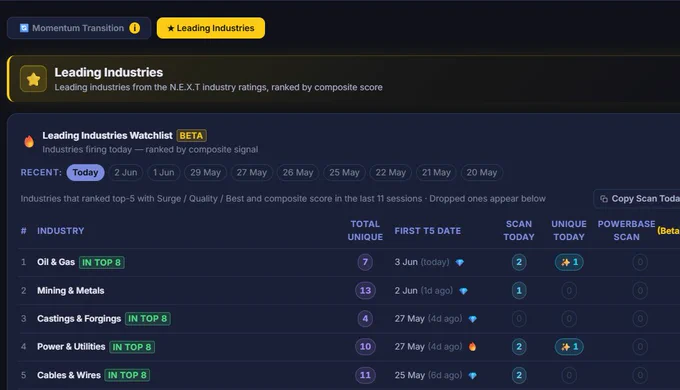Click scan today badge 2 for Power & Utilities
Image resolution: width=680 pixels, height=390 pixels.
point(519,347)
